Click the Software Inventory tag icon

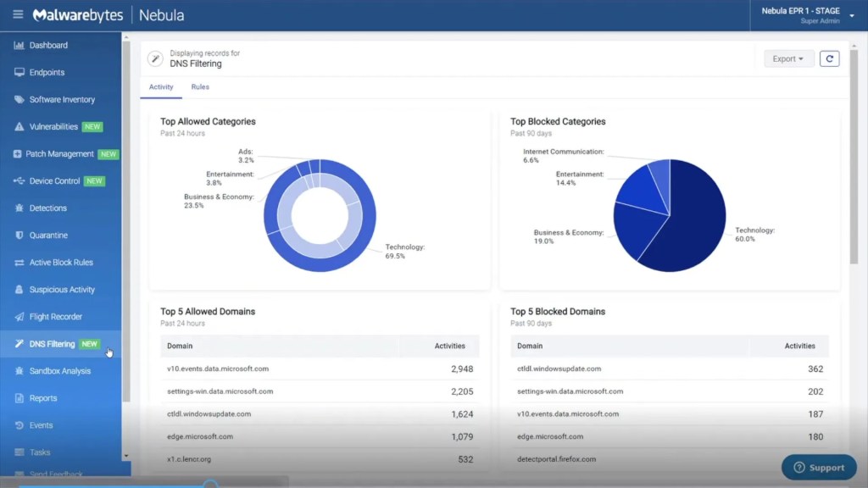pos(19,100)
